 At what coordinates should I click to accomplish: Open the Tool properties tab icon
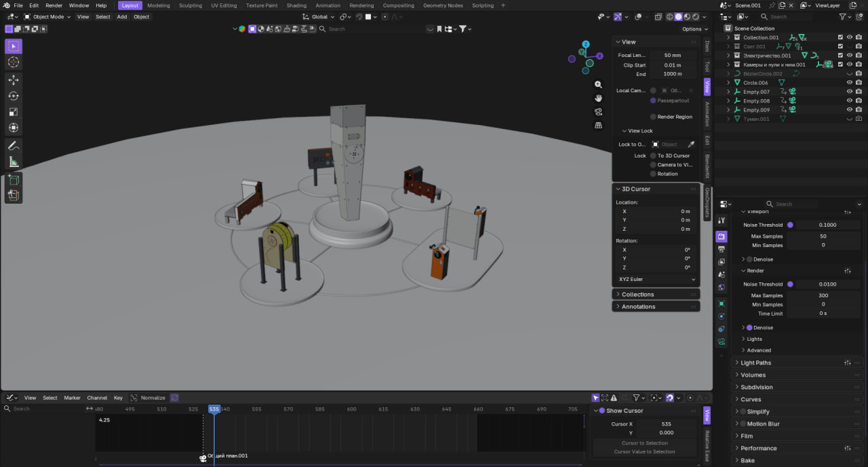coord(722,221)
